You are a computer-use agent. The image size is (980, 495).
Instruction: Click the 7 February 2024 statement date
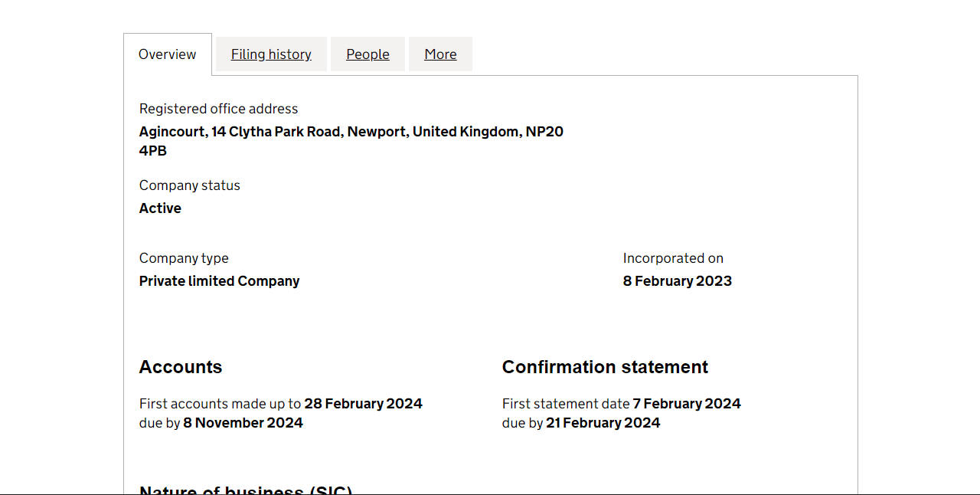coord(686,404)
